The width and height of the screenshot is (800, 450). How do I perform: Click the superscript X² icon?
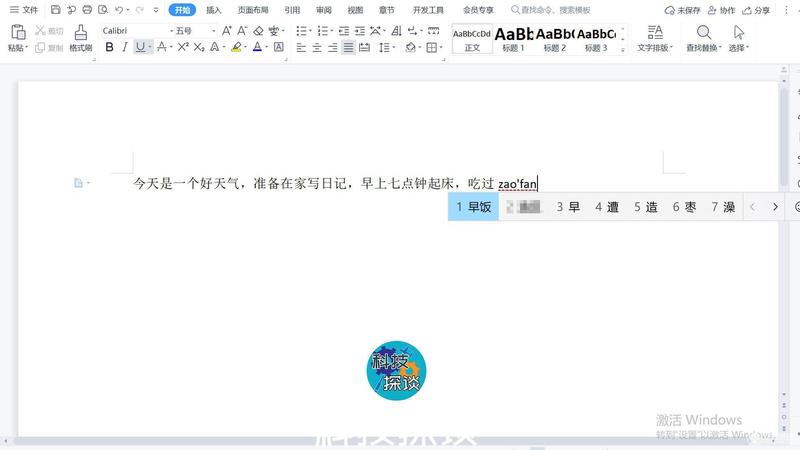(183, 47)
